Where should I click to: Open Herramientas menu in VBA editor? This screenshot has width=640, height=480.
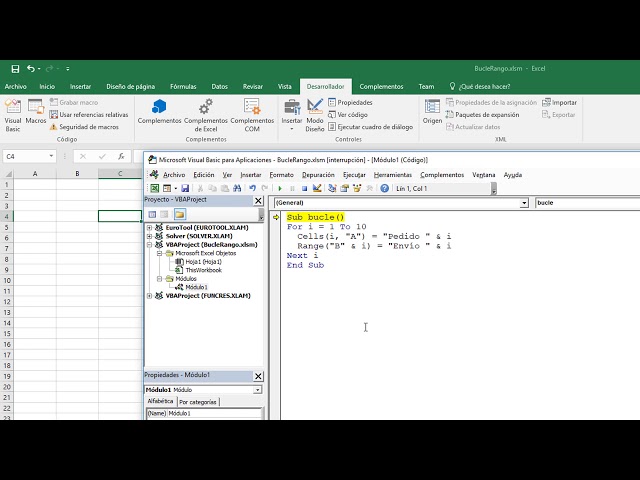click(393, 175)
